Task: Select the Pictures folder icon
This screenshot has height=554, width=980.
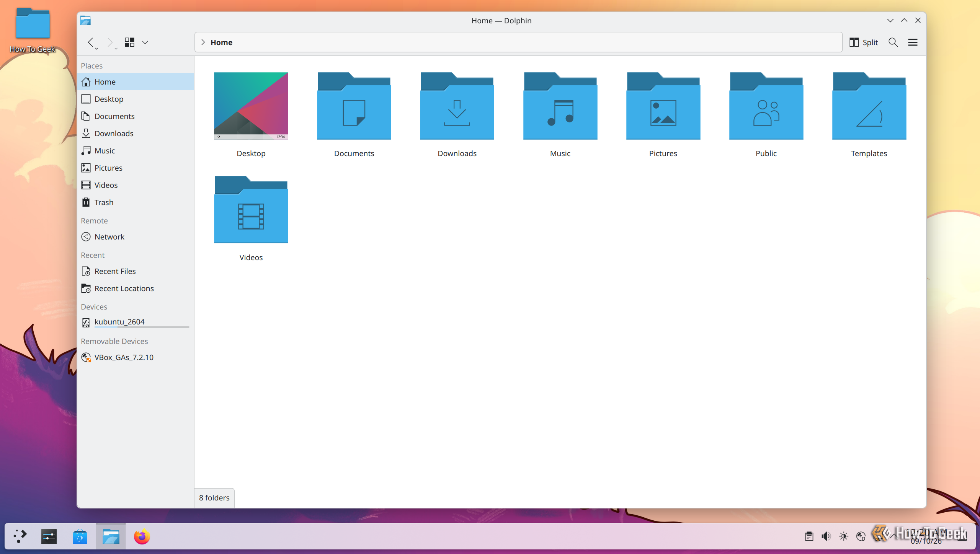Action: (x=663, y=106)
